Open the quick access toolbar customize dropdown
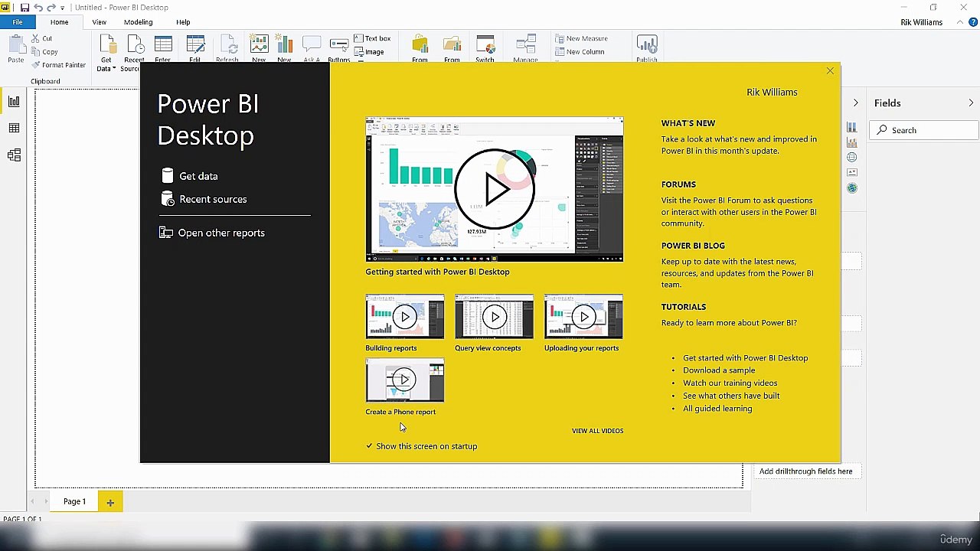The image size is (980, 551). tap(62, 8)
